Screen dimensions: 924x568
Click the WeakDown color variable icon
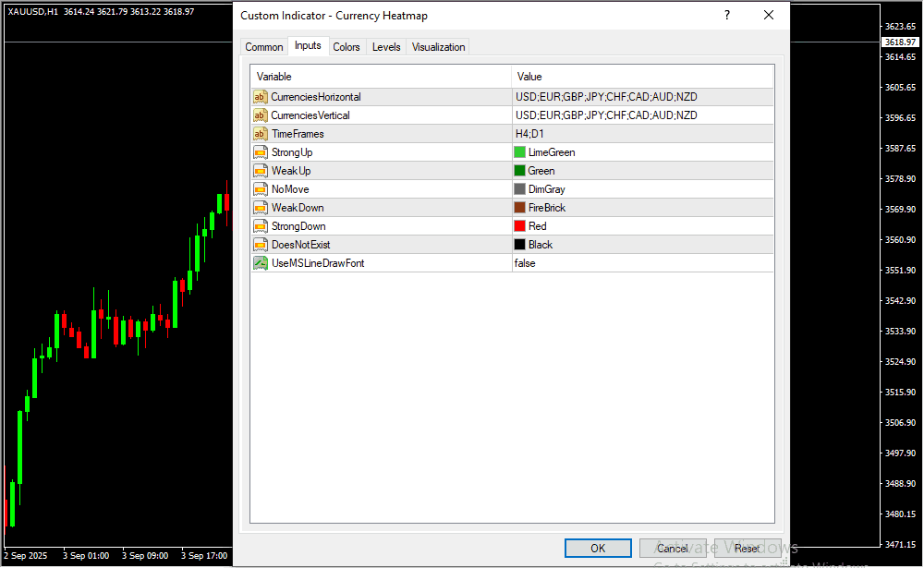(261, 208)
